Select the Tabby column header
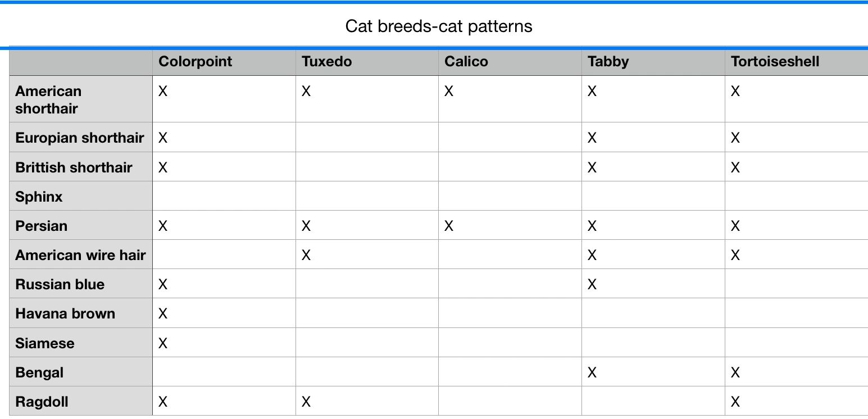The image size is (868, 419). (608, 62)
